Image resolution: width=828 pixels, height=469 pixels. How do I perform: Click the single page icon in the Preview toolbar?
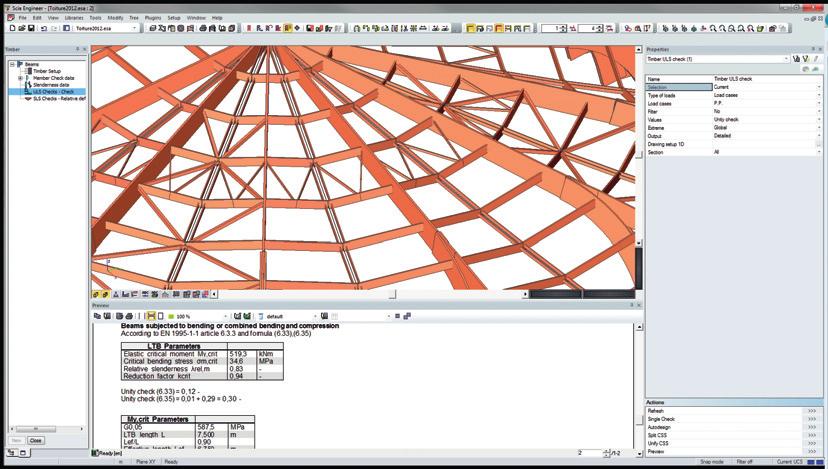coord(161,316)
